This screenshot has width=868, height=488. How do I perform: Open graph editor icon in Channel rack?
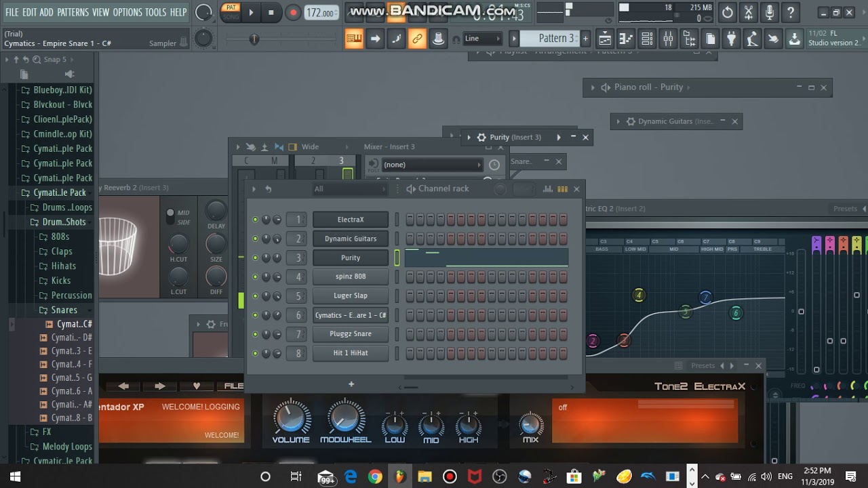548,189
